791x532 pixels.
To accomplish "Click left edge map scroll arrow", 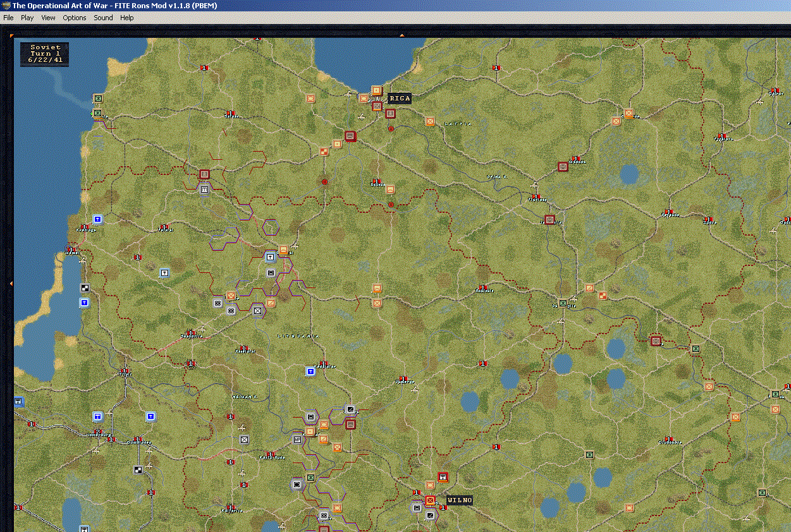I will (x=11, y=284).
